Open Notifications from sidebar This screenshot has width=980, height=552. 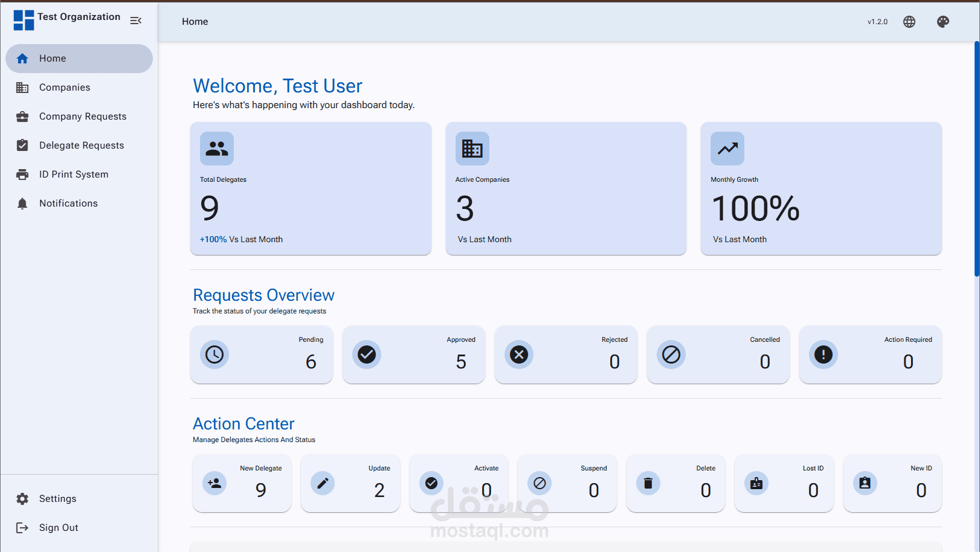pyautogui.click(x=79, y=204)
